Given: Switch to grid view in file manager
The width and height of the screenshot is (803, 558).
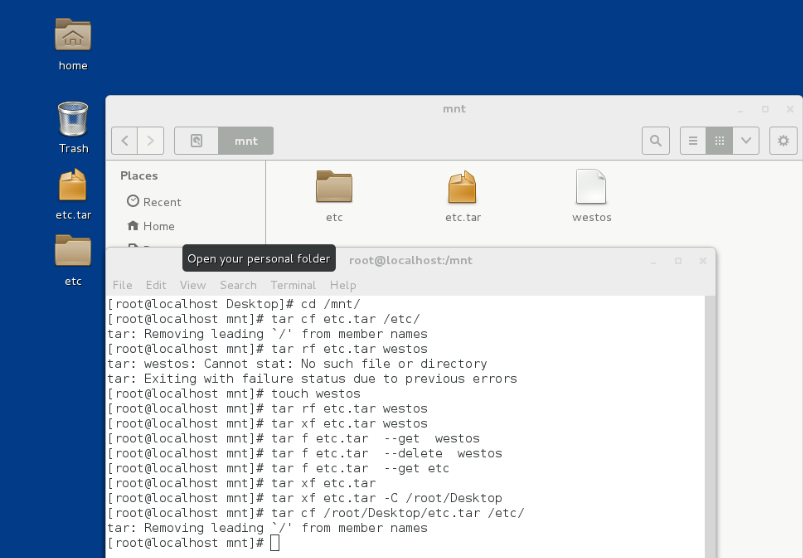Looking at the screenshot, I should point(720,140).
